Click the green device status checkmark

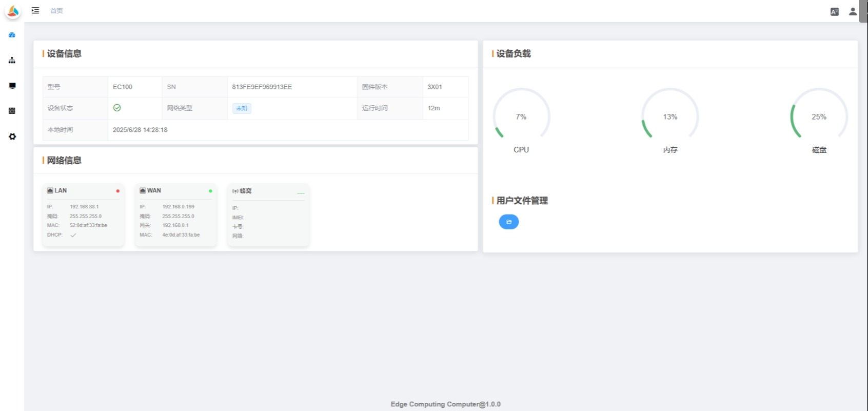pyautogui.click(x=117, y=108)
